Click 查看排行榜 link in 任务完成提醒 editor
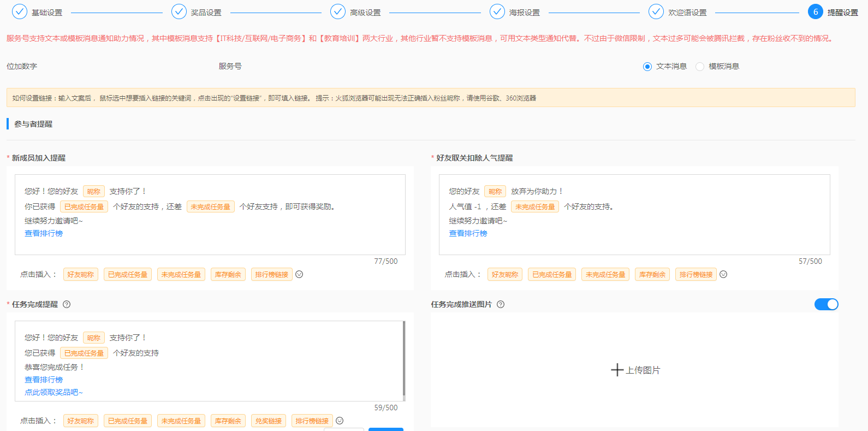Screen dimensions: 868x431 click(x=44, y=380)
